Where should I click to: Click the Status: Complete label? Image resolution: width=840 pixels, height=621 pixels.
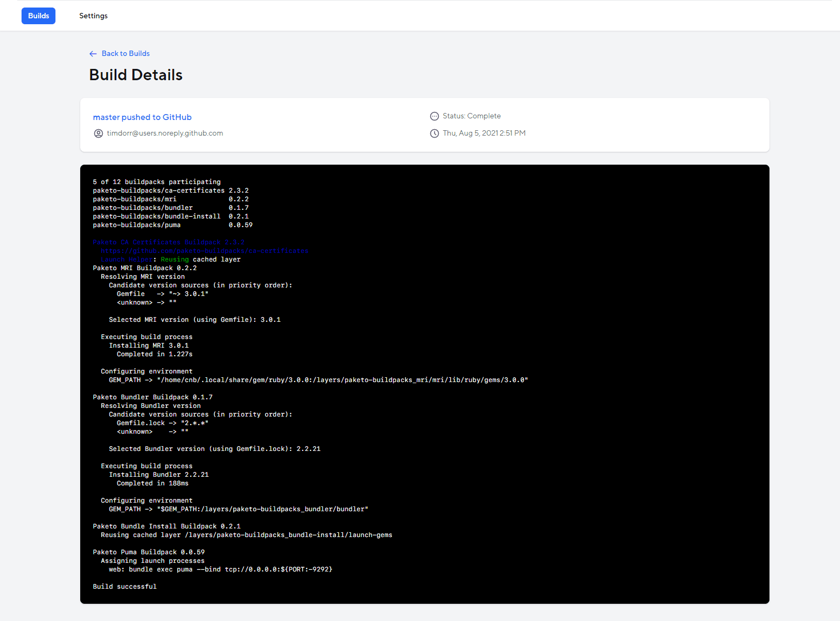[471, 116]
